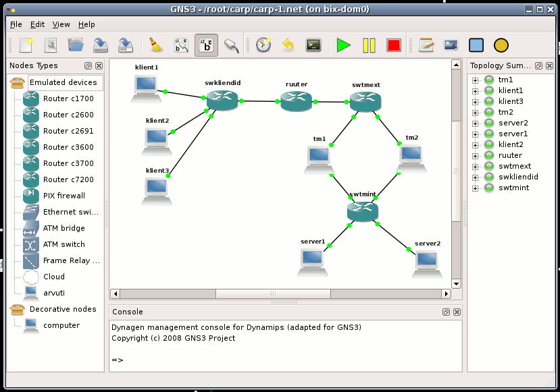Open the Help menu
Screen dimensions: 560x392
pos(86,24)
